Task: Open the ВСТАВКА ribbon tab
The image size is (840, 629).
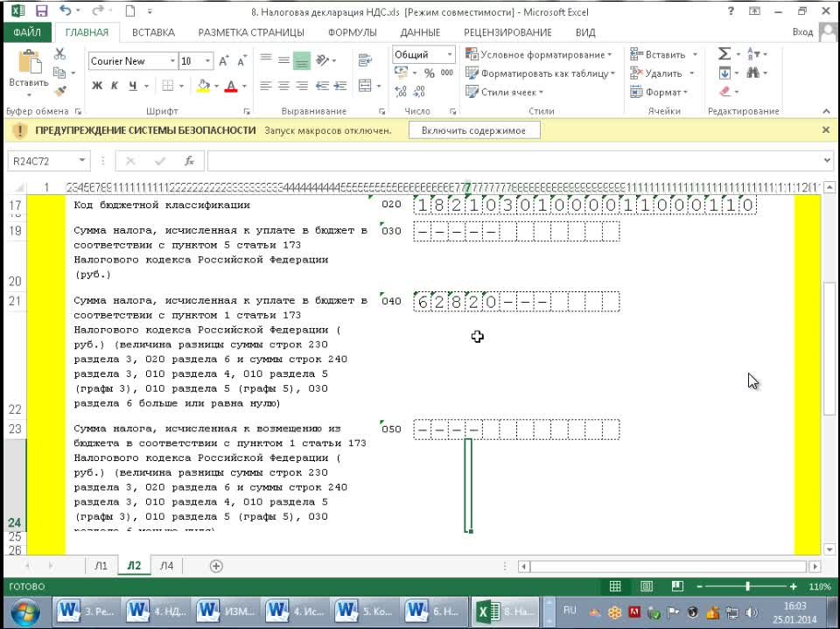Action: coord(153,32)
